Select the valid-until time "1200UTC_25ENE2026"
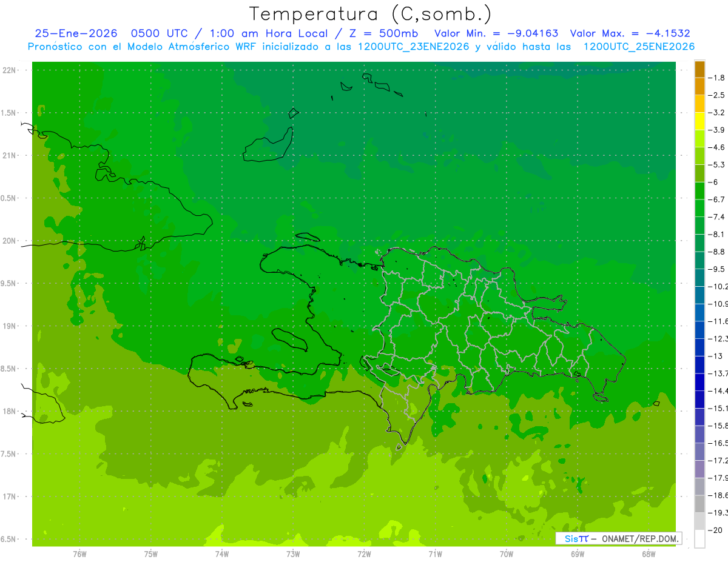This screenshot has height=562, width=728. click(638, 47)
